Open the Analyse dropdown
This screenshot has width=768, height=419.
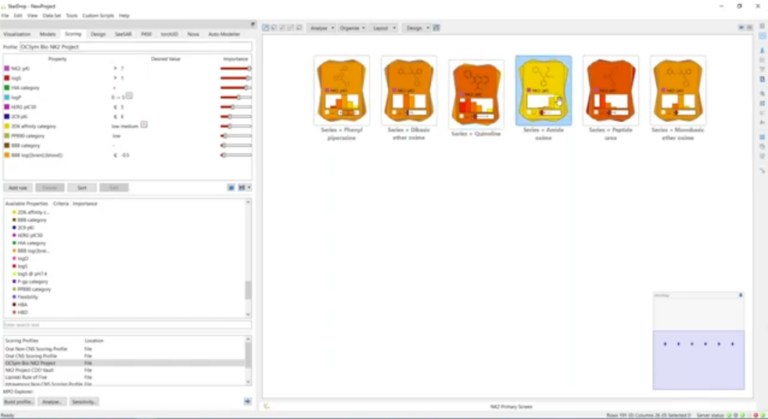coord(320,28)
